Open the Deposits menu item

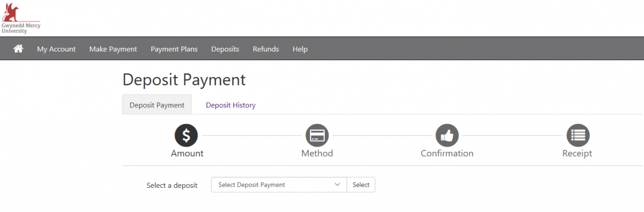point(225,49)
